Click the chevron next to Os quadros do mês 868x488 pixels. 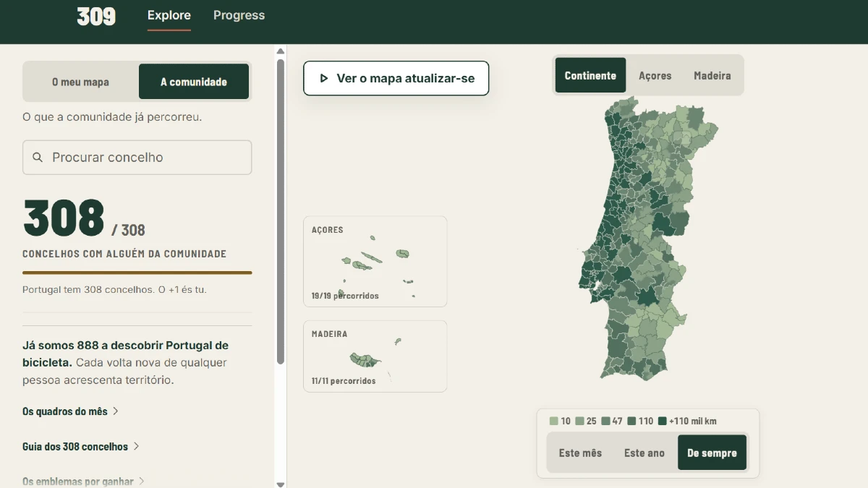pyautogui.click(x=116, y=411)
